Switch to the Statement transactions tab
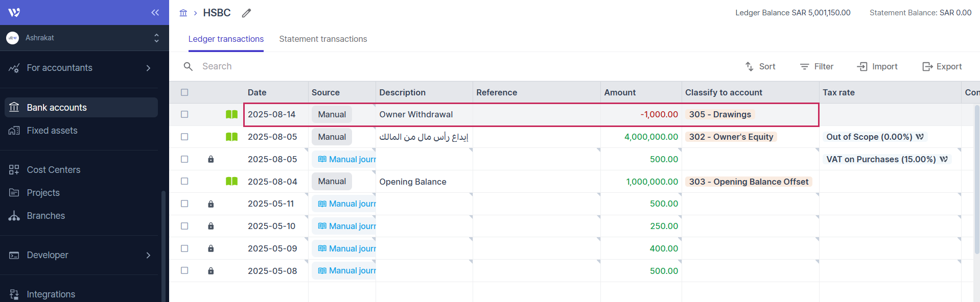 (x=323, y=39)
